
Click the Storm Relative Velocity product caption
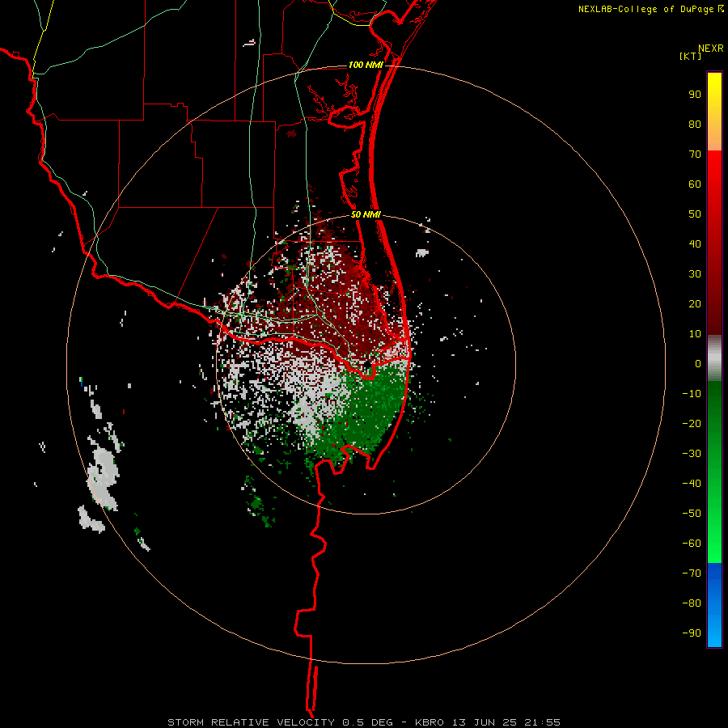363,722
